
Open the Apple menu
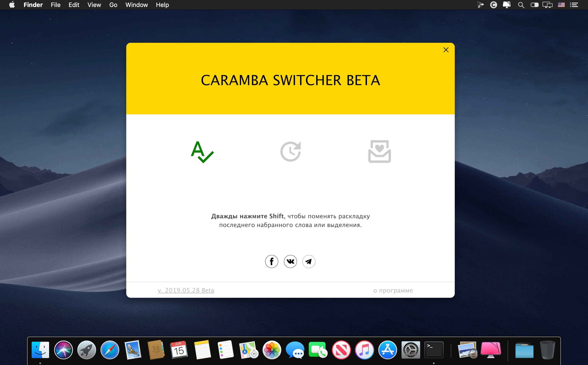coord(12,5)
